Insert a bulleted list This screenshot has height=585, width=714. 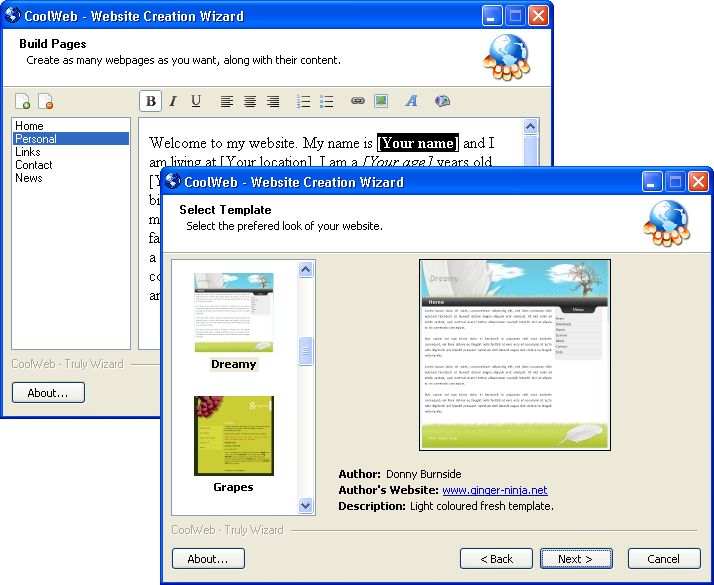pos(326,101)
